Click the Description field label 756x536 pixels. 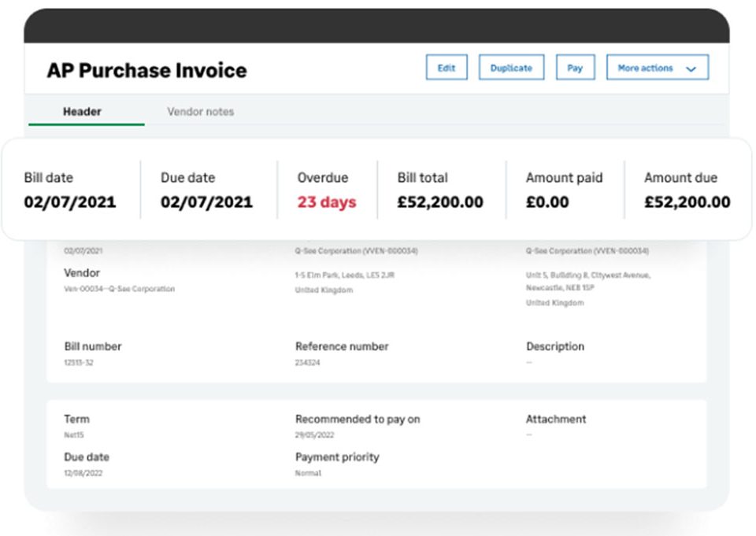(x=555, y=346)
